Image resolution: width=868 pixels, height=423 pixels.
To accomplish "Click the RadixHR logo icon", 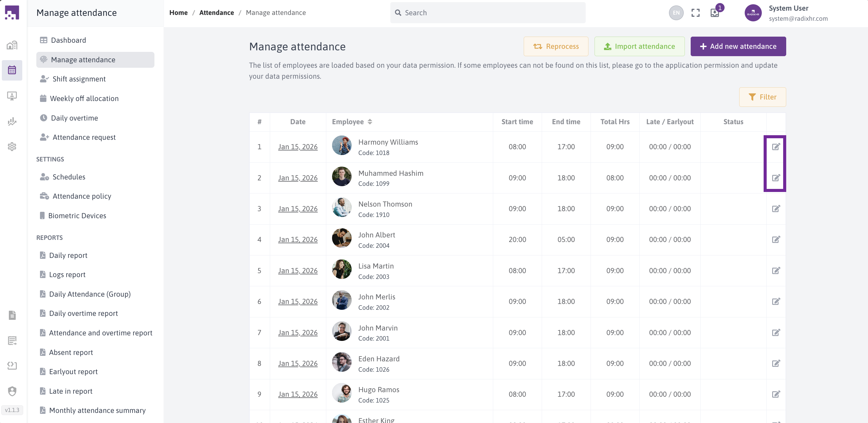I will click(12, 13).
